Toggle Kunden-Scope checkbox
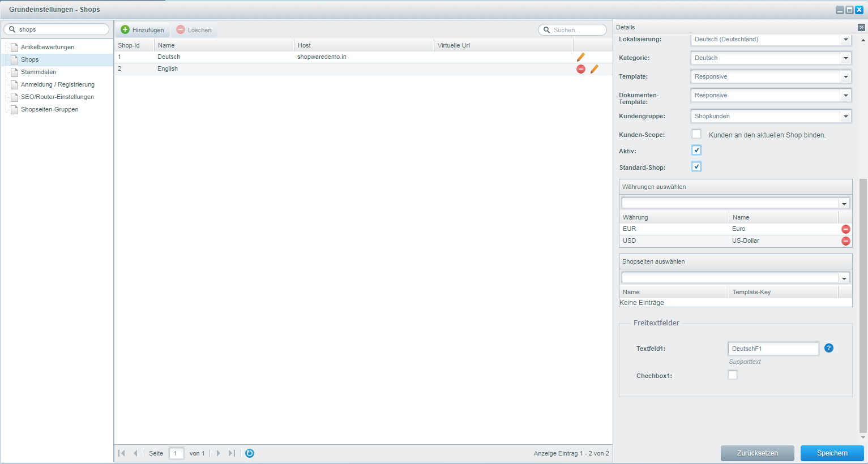 [x=696, y=134]
